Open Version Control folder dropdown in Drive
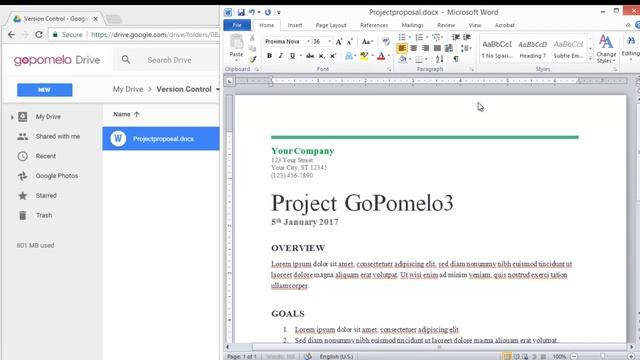The image size is (640, 360). coord(218,89)
